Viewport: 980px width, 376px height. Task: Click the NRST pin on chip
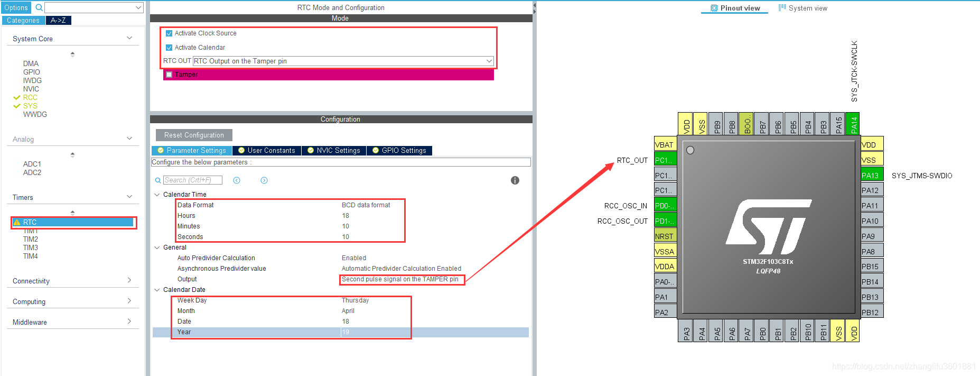click(665, 236)
